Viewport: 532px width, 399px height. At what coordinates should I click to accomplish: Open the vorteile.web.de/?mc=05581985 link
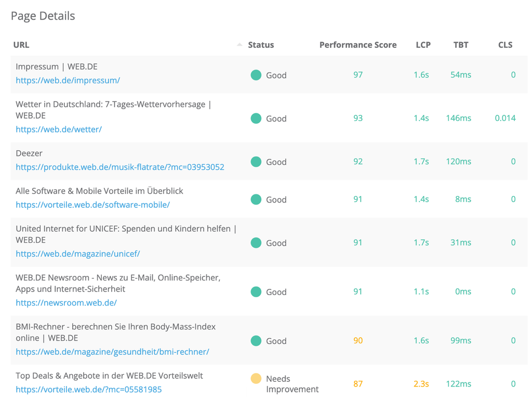pos(88,389)
